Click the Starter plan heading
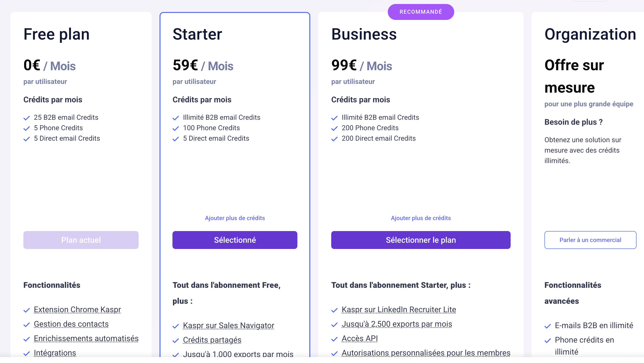The image size is (644, 363). click(x=197, y=34)
